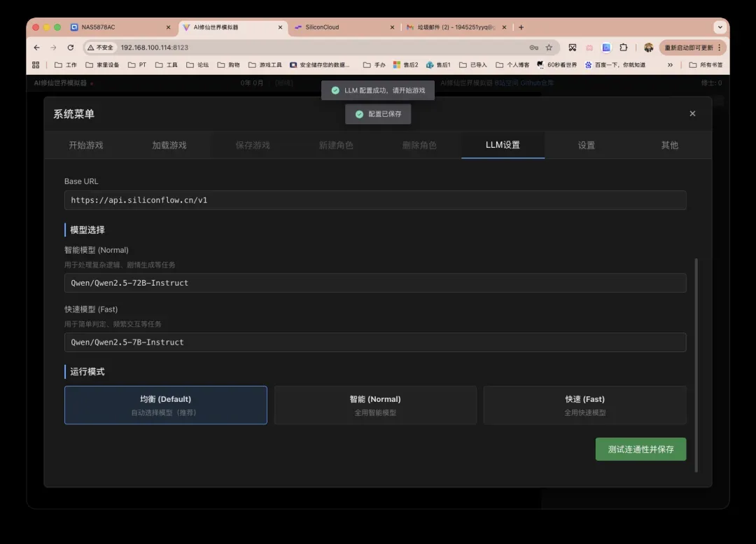Switch to the 加载游戏 tab
The height and width of the screenshot is (544, 756).
coord(169,145)
